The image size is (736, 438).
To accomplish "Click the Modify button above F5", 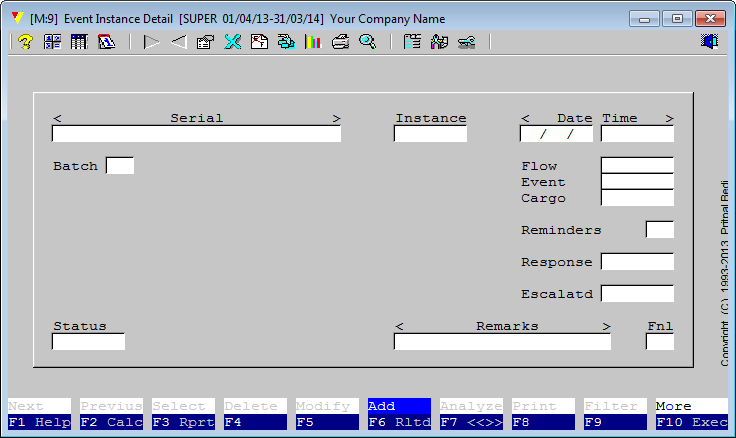I will 327,406.
